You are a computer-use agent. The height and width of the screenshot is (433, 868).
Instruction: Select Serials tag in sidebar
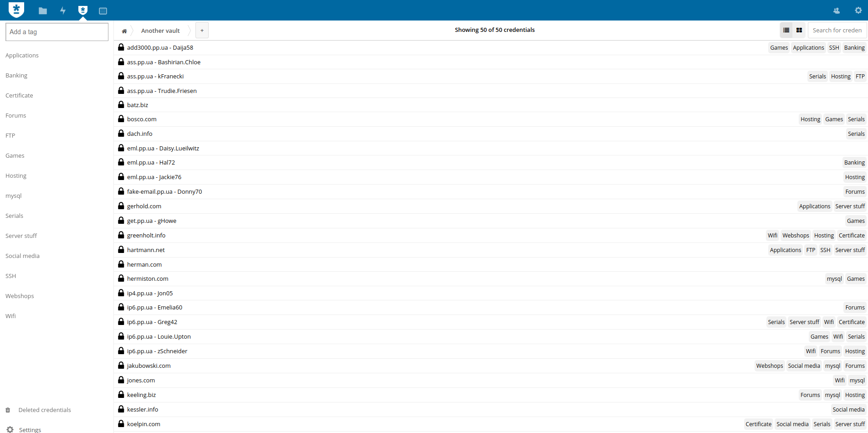pos(14,216)
